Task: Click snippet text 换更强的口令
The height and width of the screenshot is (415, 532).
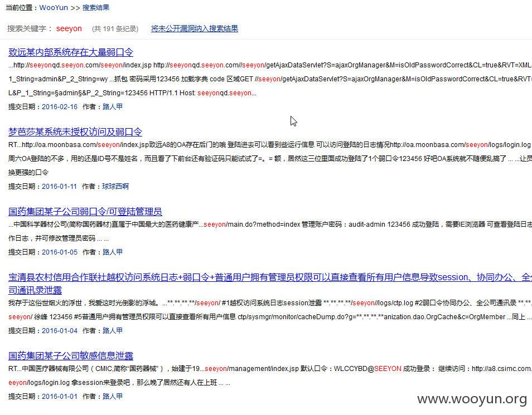Action: tap(28, 173)
